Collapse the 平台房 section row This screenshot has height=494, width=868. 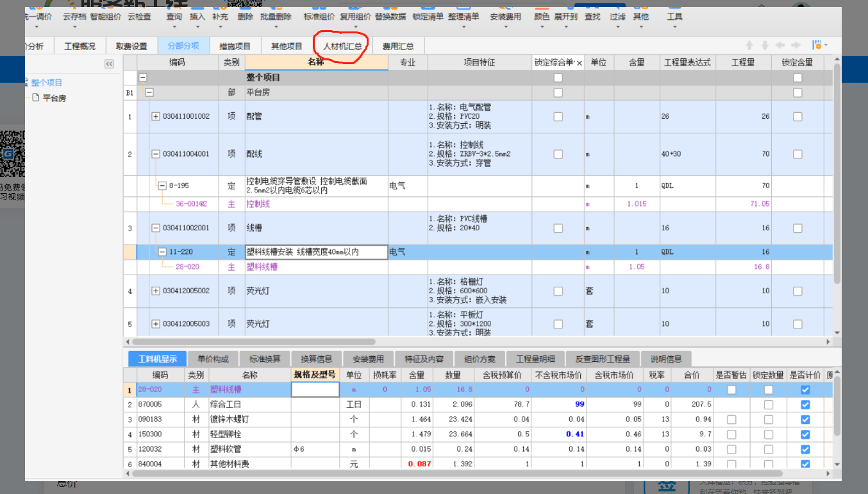coord(149,92)
